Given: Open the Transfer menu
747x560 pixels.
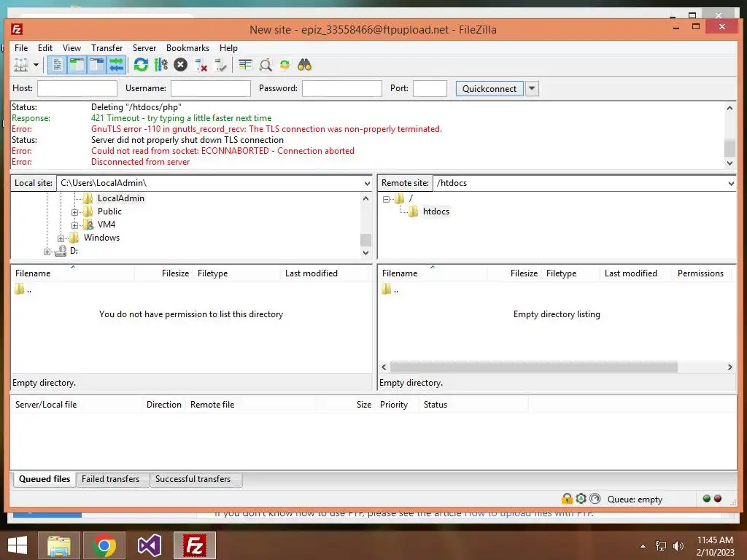Looking at the screenshot, I should [x=107, y=47].
